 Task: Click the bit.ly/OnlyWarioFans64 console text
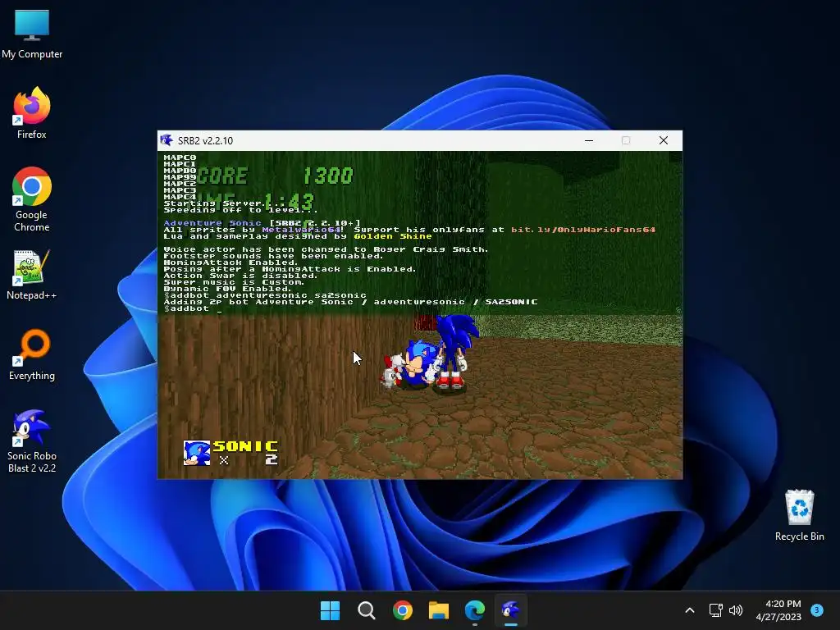[x=583, y=230]
